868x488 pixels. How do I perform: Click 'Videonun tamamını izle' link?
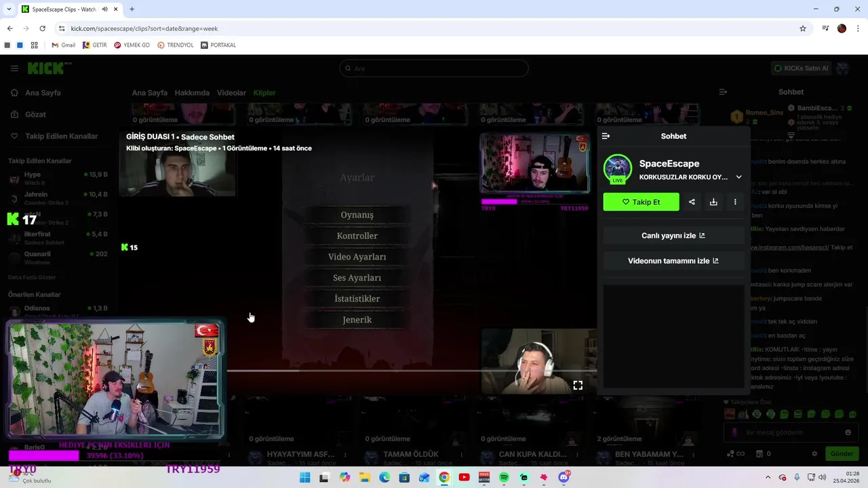pos(673,261)
